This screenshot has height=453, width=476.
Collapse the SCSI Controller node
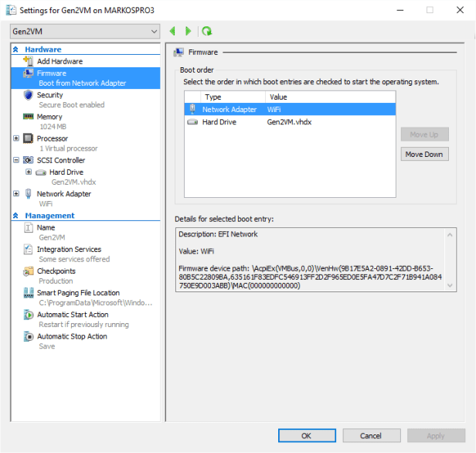tap(17, 160)
